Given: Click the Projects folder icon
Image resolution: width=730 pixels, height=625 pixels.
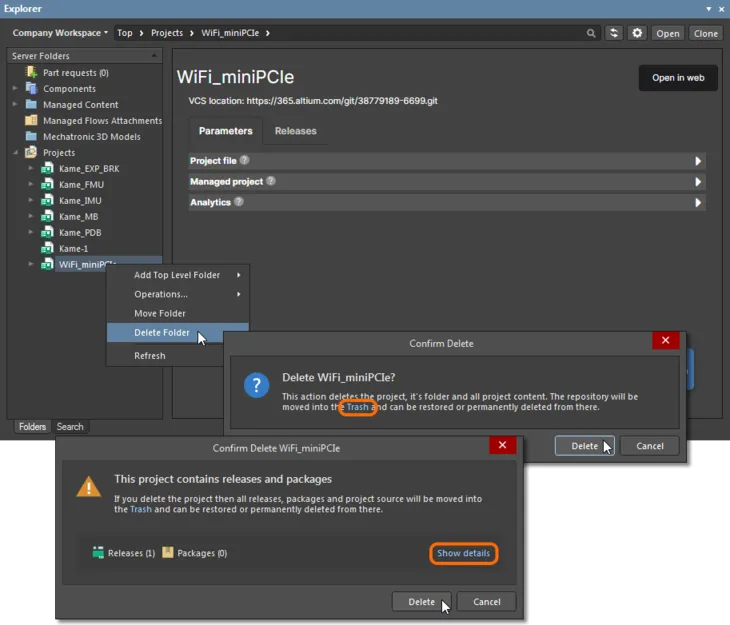Looking at the screenshot, I should pyautogui.click(x=31, y=152).
